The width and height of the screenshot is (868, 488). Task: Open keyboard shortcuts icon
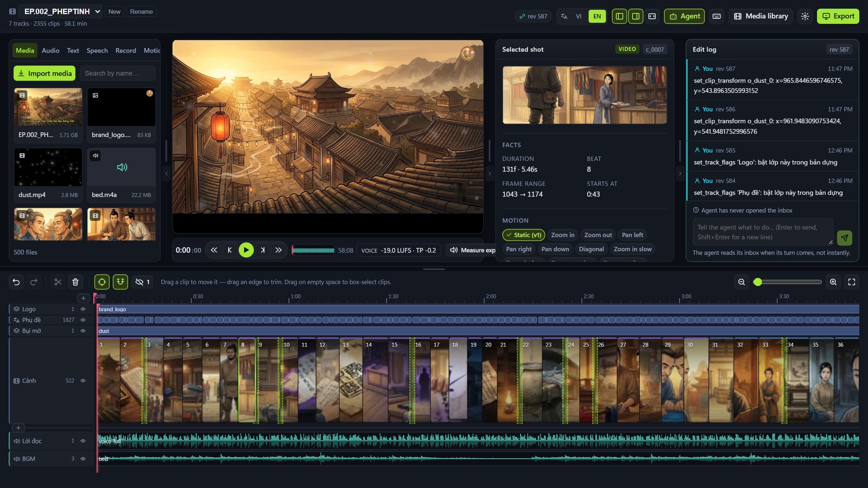716,16
